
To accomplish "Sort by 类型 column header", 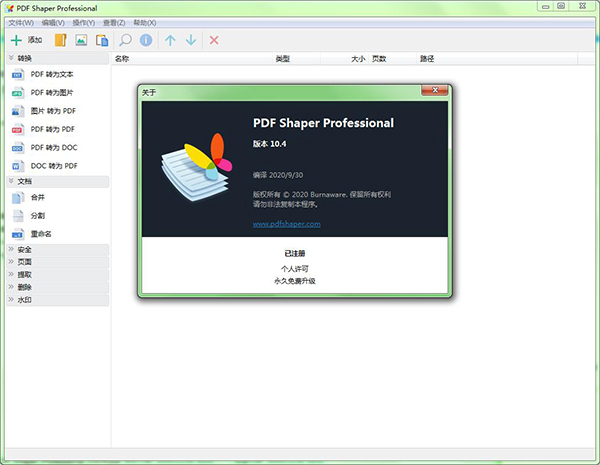I will tap(297, 59).
